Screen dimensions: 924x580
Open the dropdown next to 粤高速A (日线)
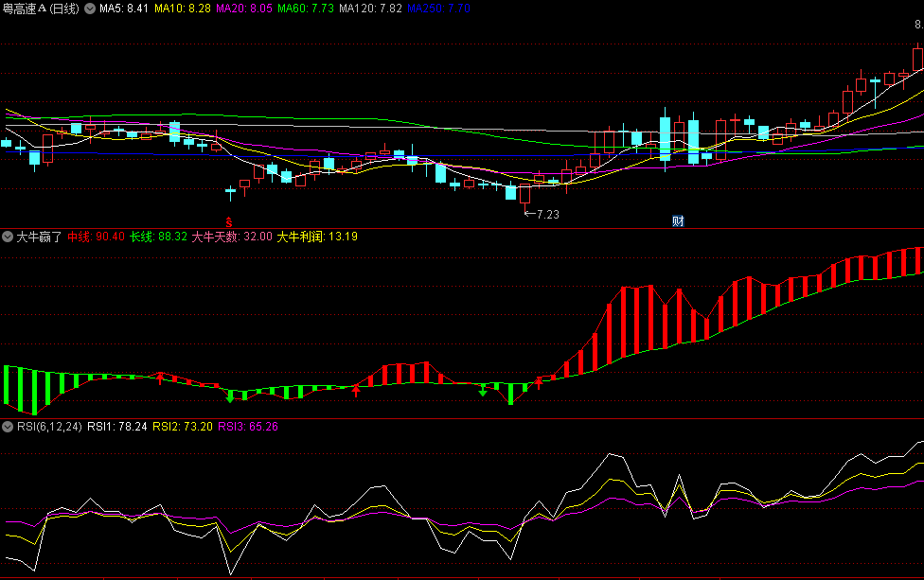90,9
